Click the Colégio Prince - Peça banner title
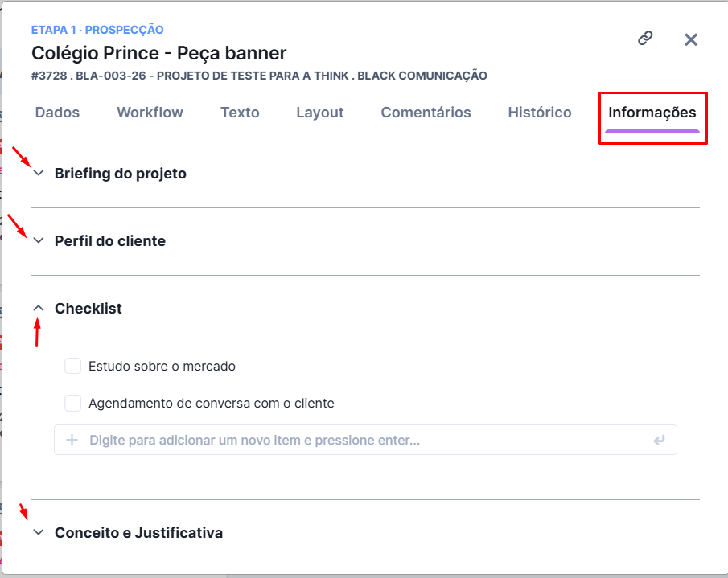 coord(158,53)
